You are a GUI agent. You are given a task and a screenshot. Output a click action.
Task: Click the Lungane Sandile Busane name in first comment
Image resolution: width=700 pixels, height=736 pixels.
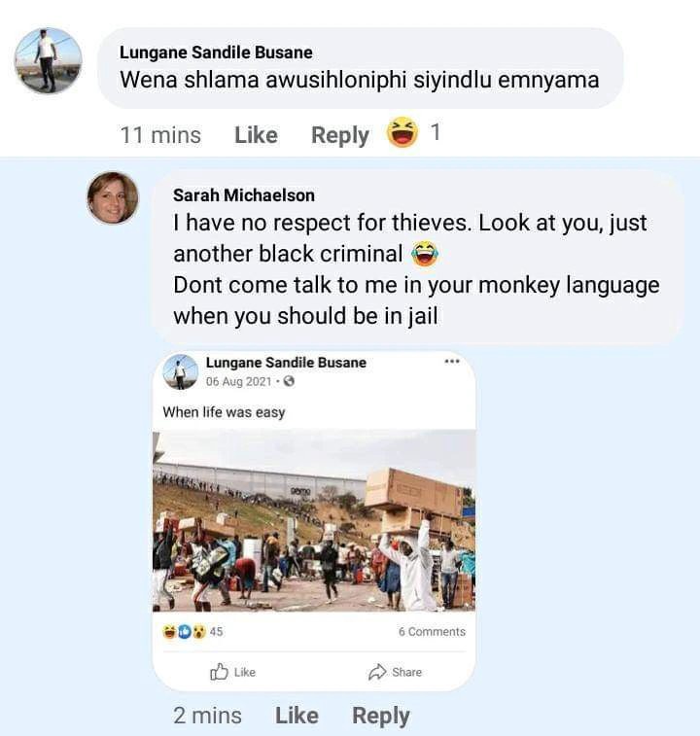216,53
